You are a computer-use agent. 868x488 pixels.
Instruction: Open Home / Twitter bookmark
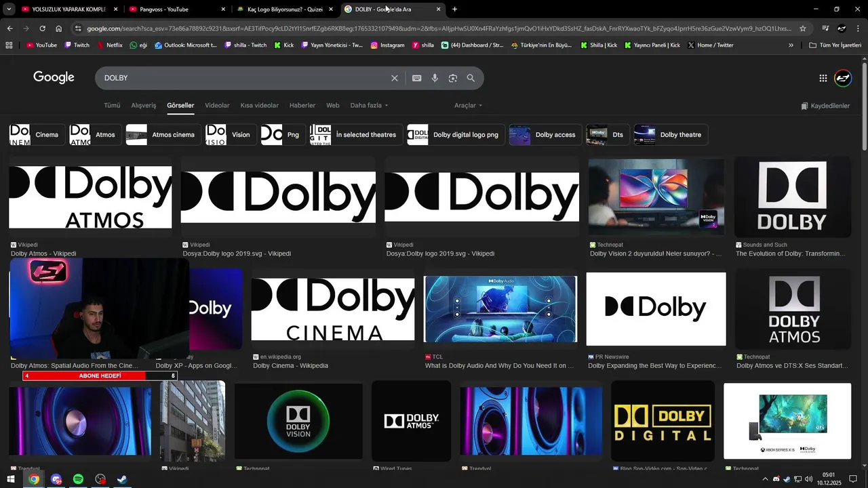pyautogui.click(x=711, y=45)
